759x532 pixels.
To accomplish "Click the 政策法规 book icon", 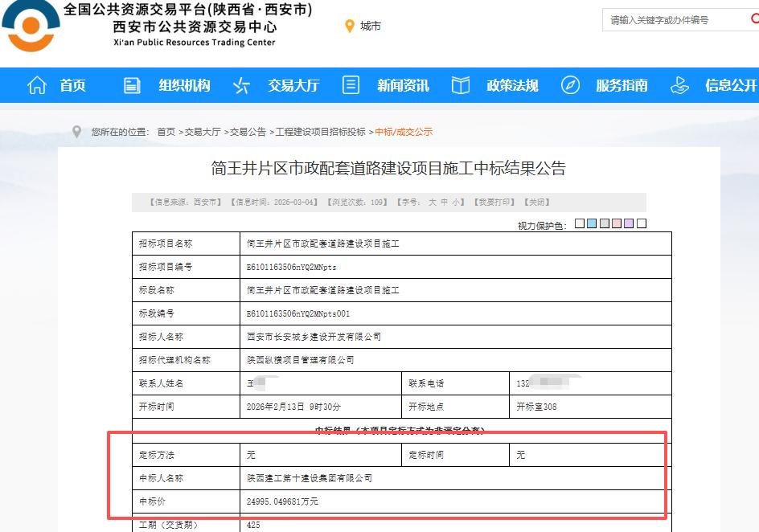I will [460, 84].
